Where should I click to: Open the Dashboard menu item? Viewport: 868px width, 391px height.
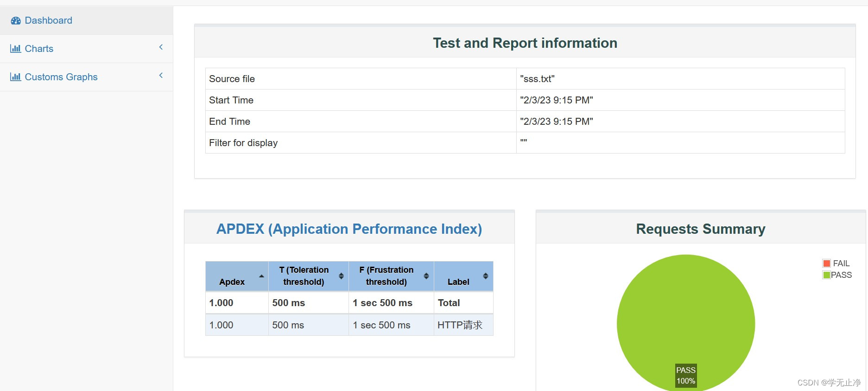point(48,20)
